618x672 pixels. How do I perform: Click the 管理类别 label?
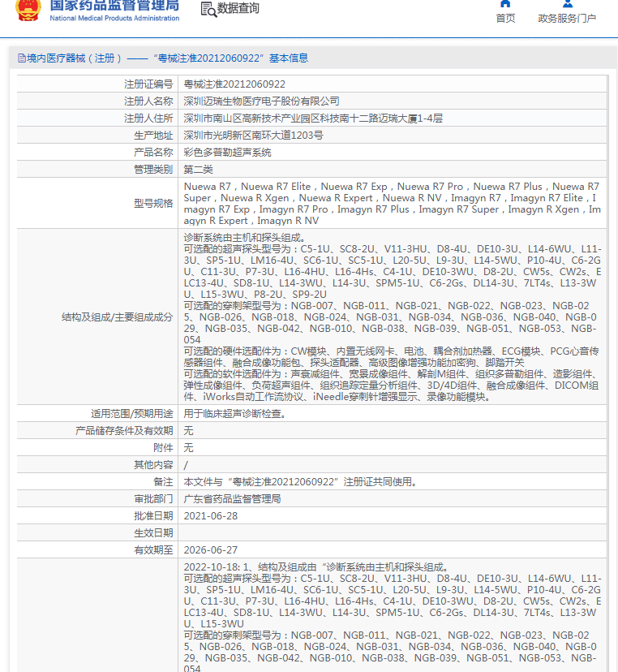[x=153, y=170]
